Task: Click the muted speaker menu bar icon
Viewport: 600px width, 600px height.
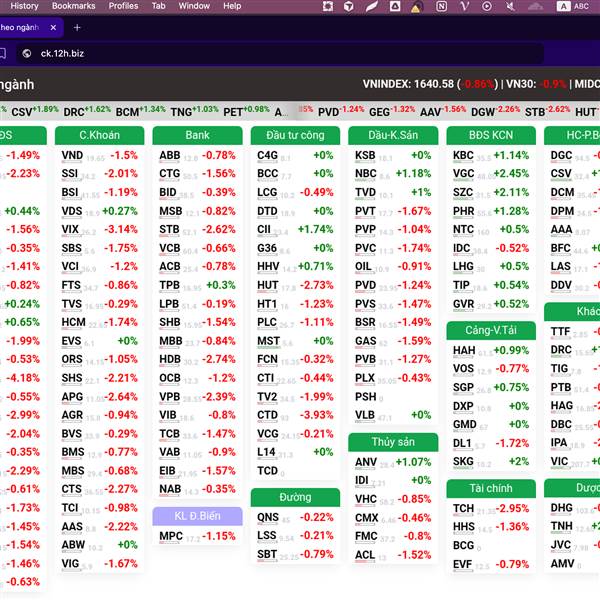Action: tap(510, 6)
